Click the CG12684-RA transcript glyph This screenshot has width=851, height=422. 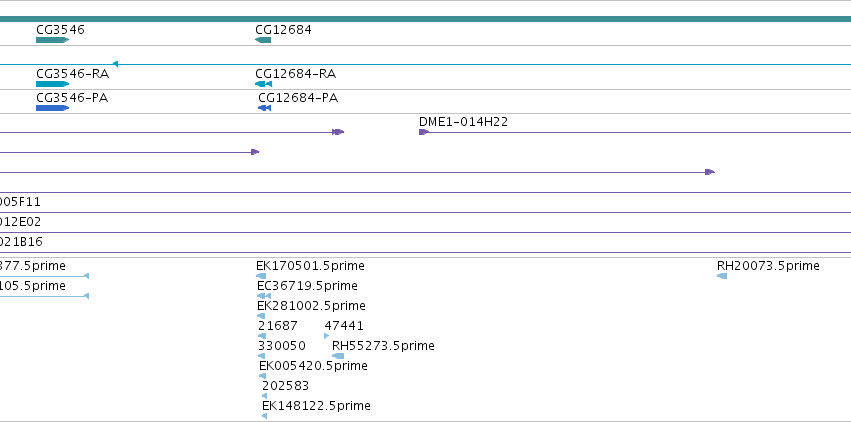tap(264, 84)
